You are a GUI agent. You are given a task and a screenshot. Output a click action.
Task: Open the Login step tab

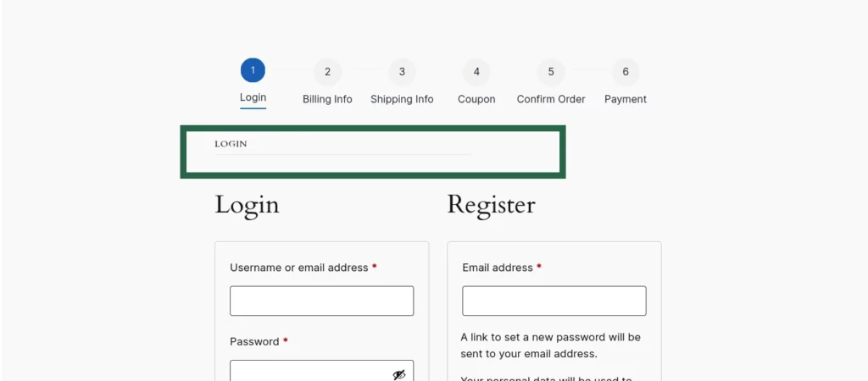[253, 97]
